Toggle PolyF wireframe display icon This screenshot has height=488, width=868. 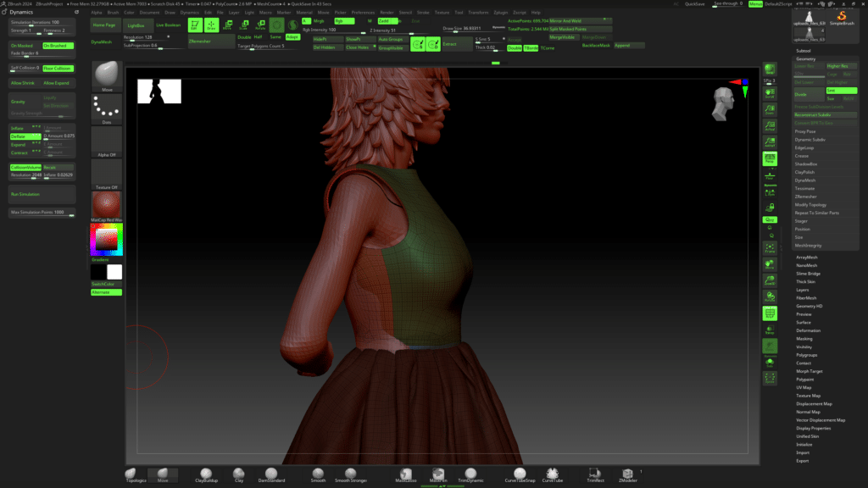(770, 313)
